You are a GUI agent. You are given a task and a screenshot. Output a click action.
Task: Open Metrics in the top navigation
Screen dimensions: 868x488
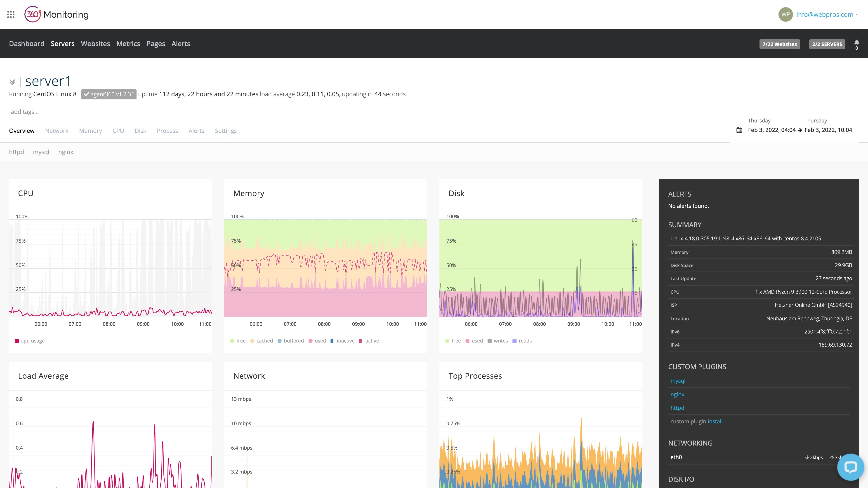pyautogui.click(x=128, y=44)
